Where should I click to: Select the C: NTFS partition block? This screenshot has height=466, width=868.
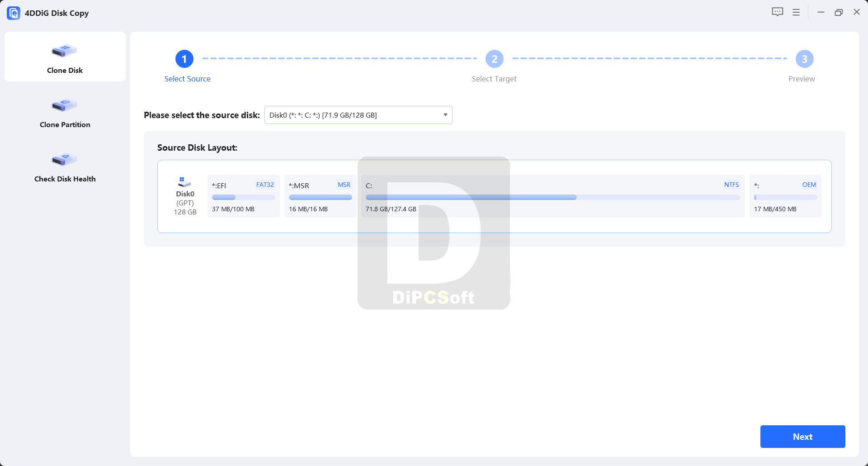coord(553,196)
